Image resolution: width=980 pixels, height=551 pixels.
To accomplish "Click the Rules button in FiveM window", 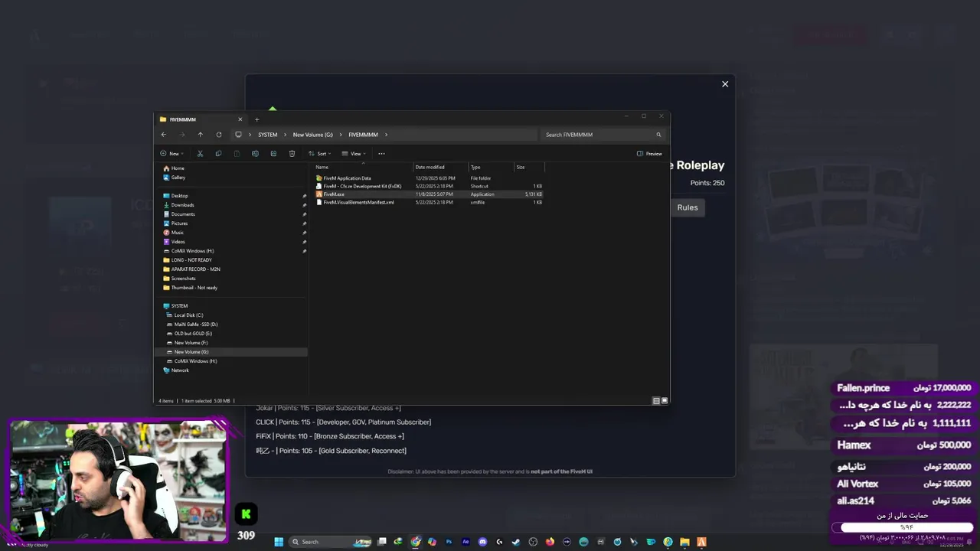I will coord(688,207).
